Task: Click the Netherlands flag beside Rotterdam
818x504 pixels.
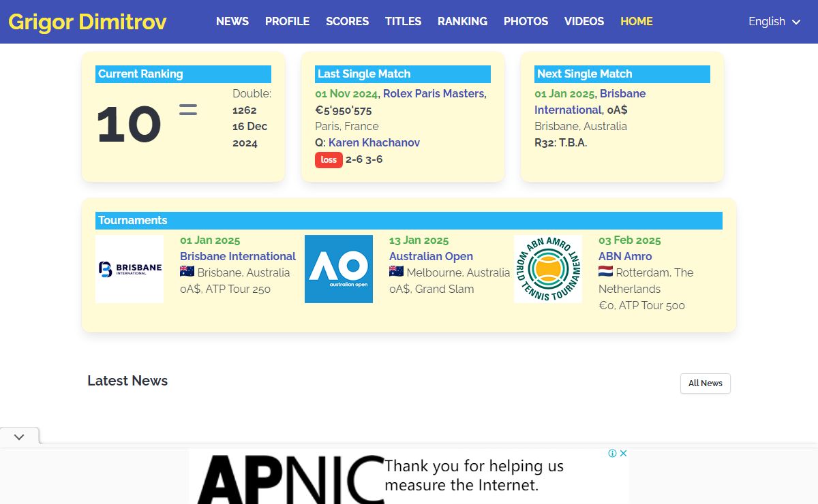Action: point(606,272)
